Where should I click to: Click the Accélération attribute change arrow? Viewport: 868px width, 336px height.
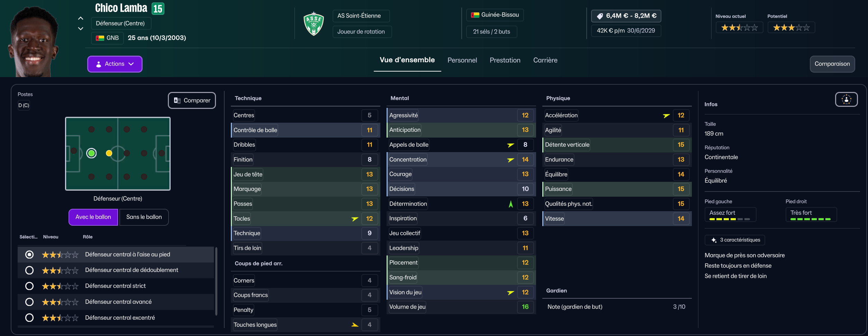pos(666,115)
